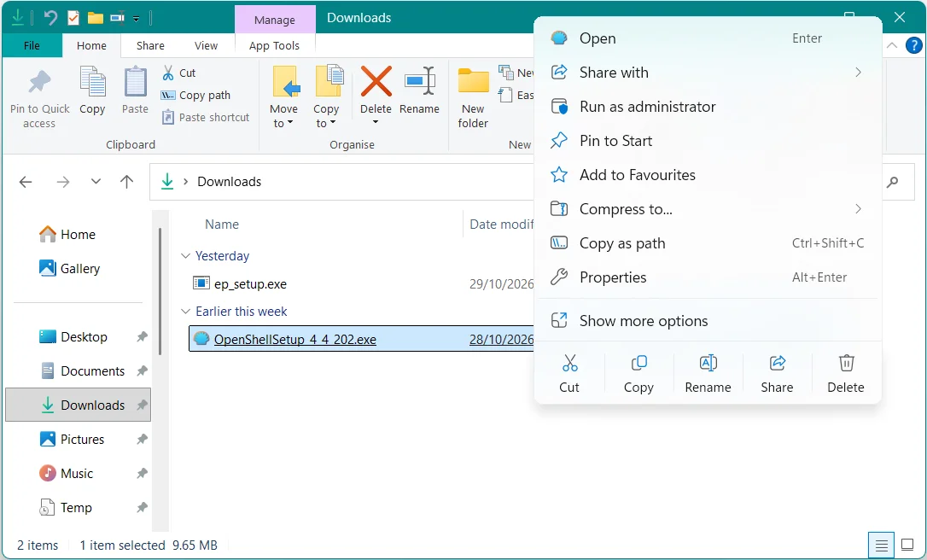Click Pin to Quick access icon
Screen dimensions: 927x560
click(39, 82)
